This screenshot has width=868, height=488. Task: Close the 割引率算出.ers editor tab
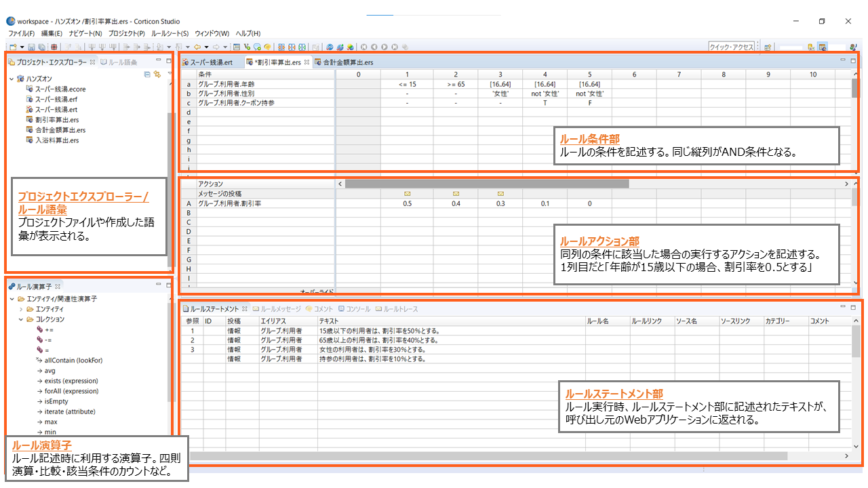[x=307, y=62]
